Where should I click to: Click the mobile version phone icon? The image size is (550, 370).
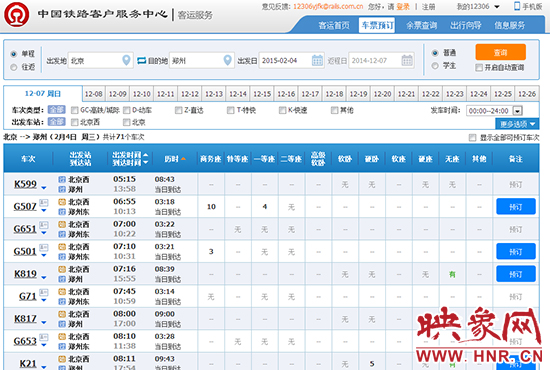pos(517,6)
